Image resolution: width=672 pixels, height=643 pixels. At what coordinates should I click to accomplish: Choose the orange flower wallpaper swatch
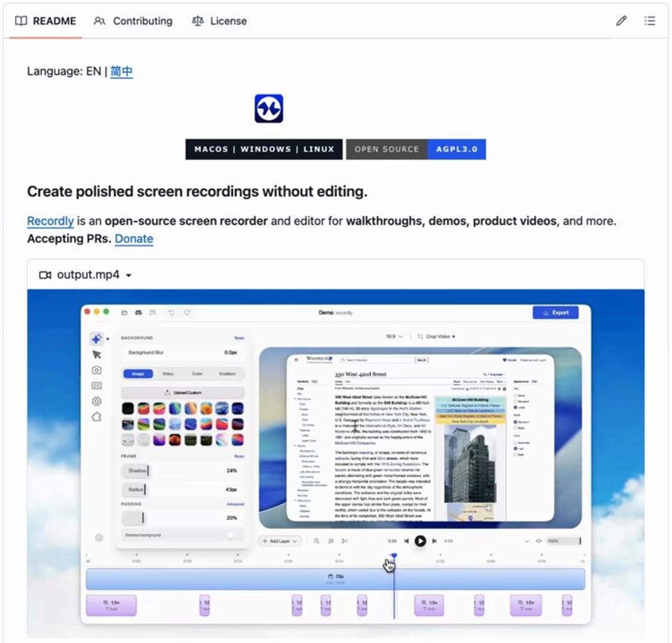(207, 408)
